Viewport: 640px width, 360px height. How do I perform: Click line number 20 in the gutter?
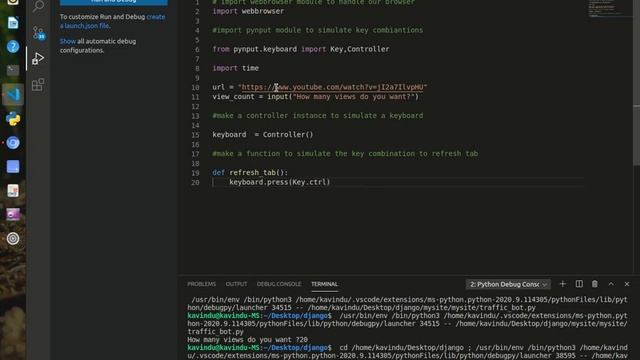[196, 182]
